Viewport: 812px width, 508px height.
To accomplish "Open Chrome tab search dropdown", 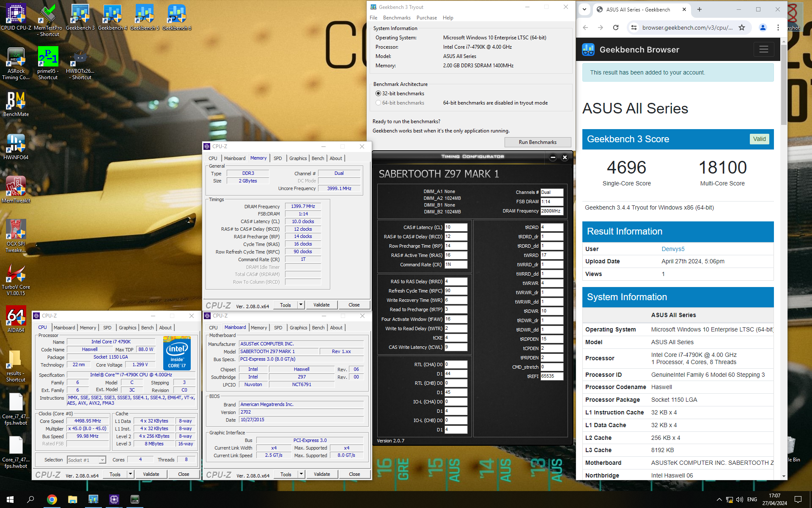I will click(x=584, y=9).
